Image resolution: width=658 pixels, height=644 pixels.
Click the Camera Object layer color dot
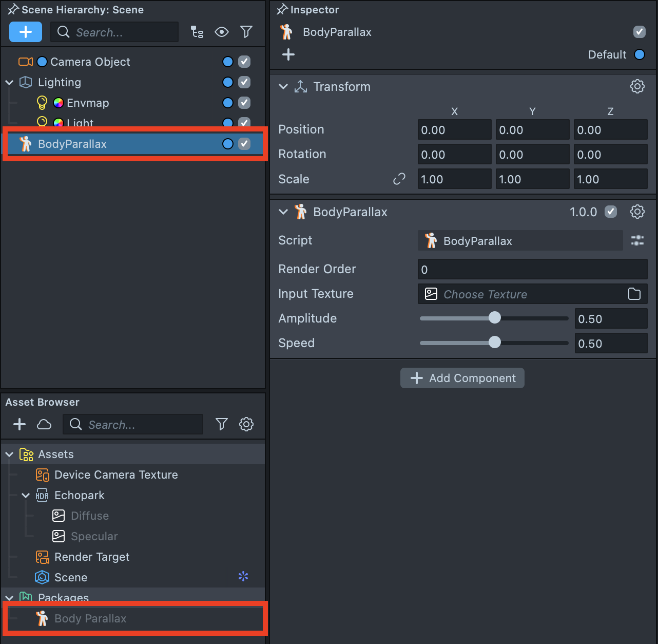click(x=228, y=62)
